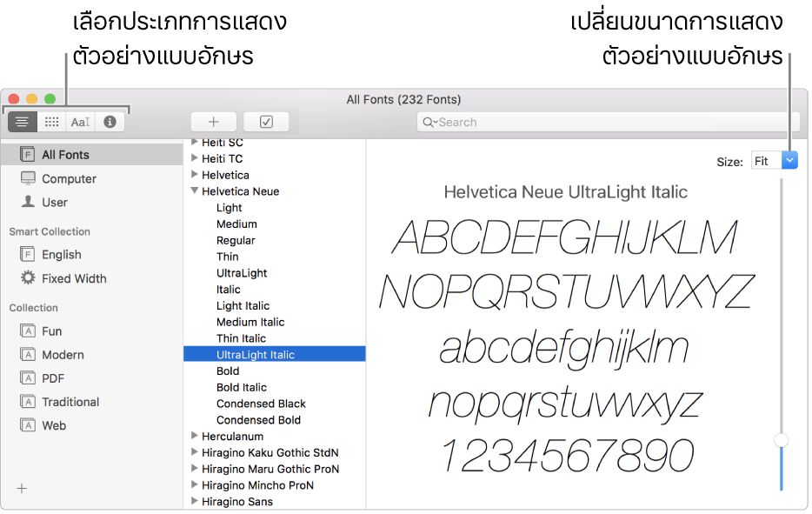Toggle enable/disable font checkbox button
The image size is (812, 514).
pos(266,123)
